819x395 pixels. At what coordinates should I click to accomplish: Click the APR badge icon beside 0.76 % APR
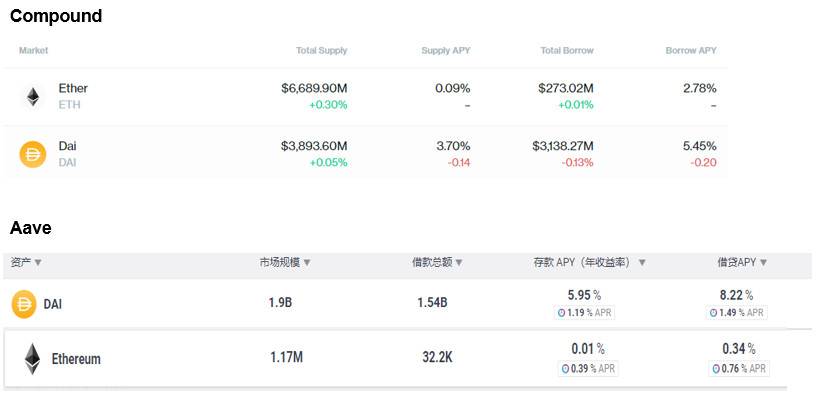(716, 369)
